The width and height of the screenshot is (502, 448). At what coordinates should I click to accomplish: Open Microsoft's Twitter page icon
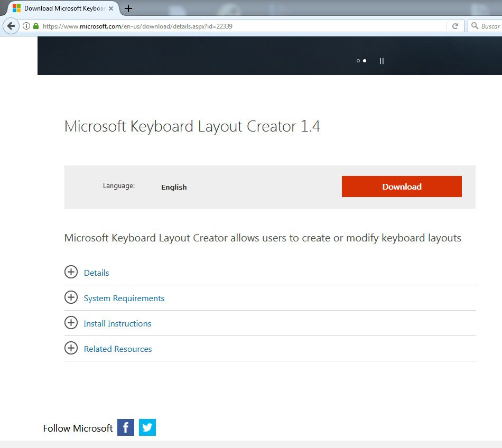147,427
